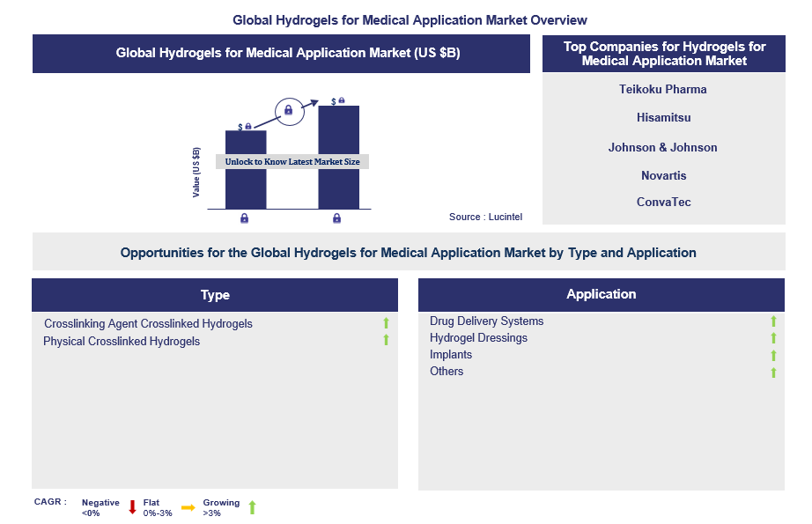The width and height of the screenshot is (812, 524).
Task: Click green arrow for Crosslinking Agent Crosslinked Hydrogels
Action: pyautogui.click(x=386, y=323)
